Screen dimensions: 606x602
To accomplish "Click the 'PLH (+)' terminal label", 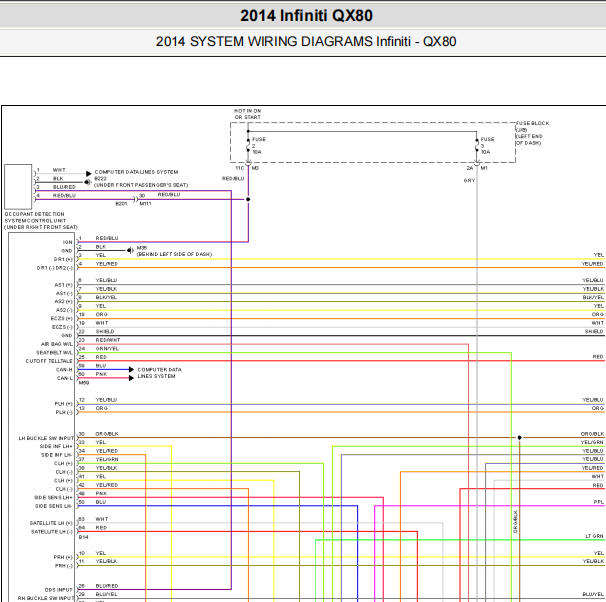I will (63, 404).
